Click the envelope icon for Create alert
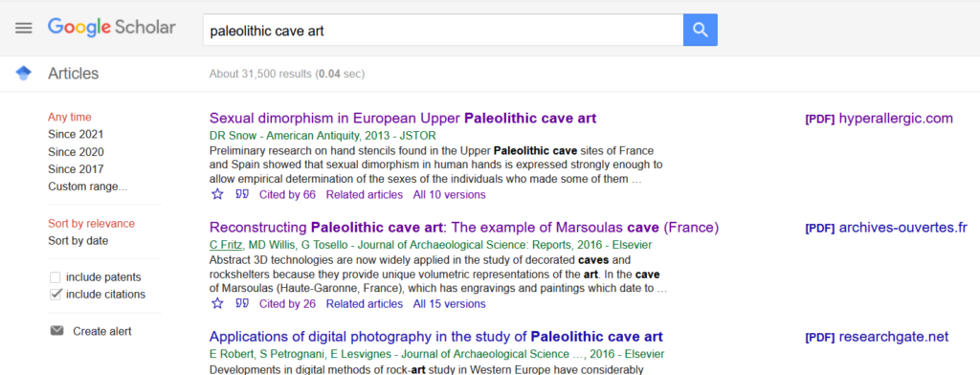 pos(56,331)
